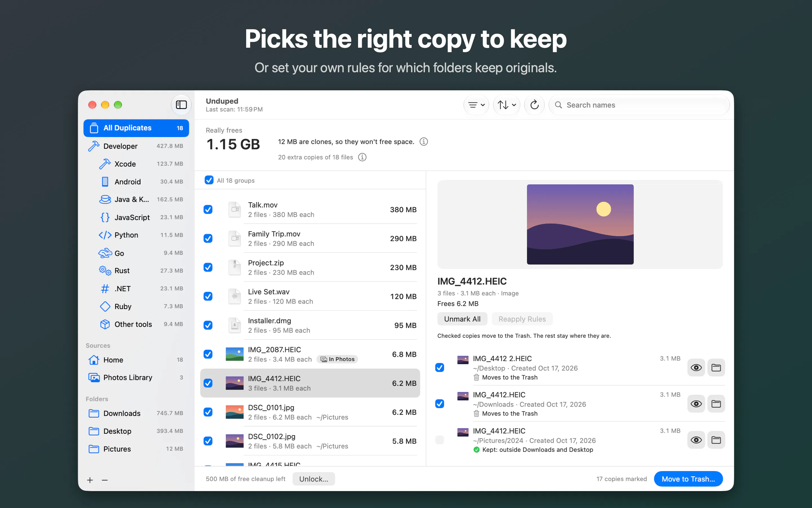This screenshot has width=812, height=508.
Task: Click the In Photos badge on IMG_2087.HEIC
Action: pyautogui.click(x=337, y=359)
